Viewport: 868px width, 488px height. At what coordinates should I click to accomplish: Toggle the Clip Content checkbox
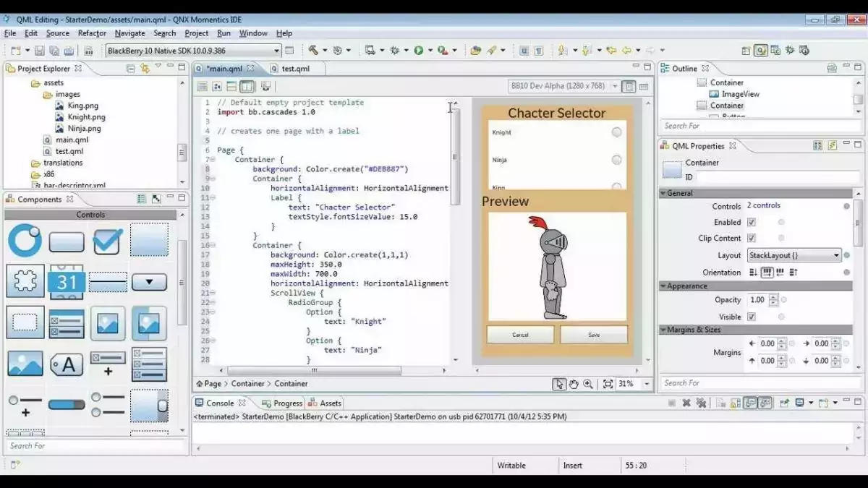[751, 238]
